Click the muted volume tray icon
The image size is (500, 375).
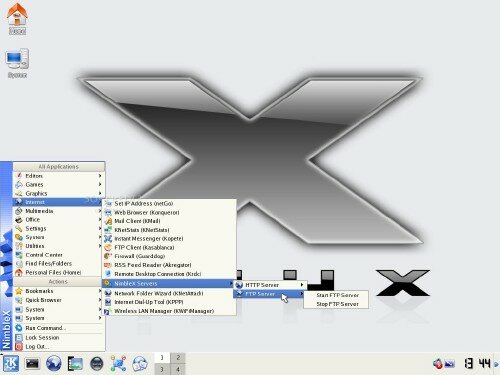[x=438, y=363]
